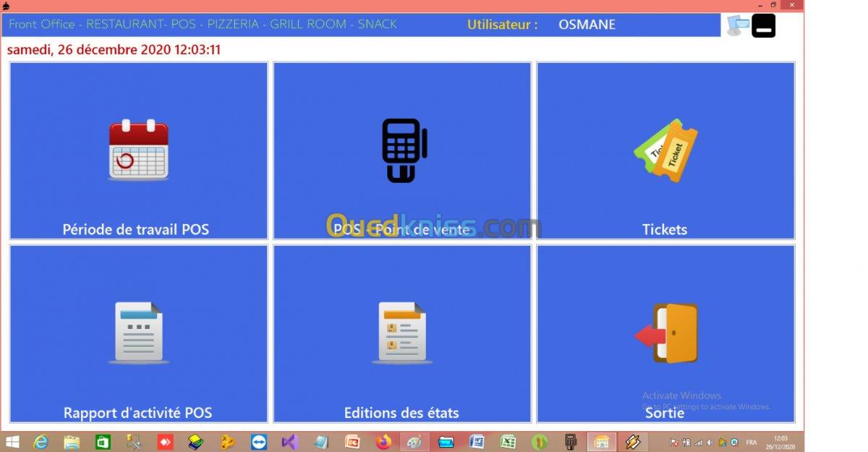
Task: Open Microsoft Word from the taskbar
Action: [x=477, y=442]
